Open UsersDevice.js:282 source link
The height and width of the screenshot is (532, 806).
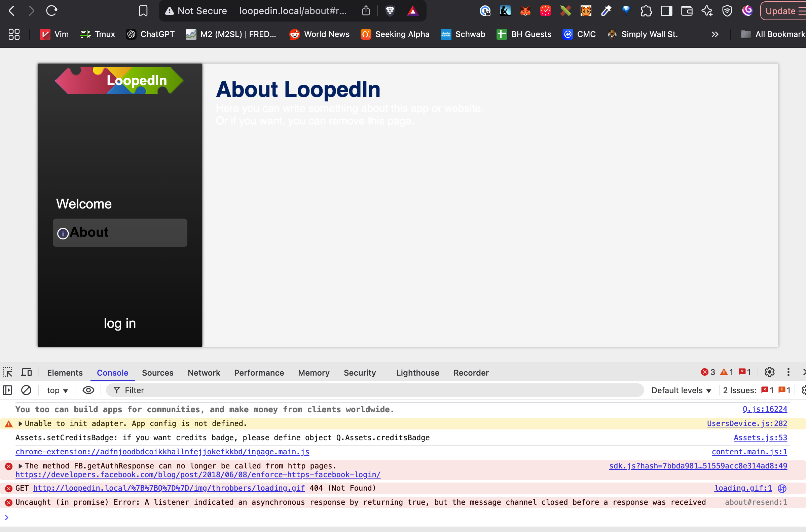click(747, 423)
